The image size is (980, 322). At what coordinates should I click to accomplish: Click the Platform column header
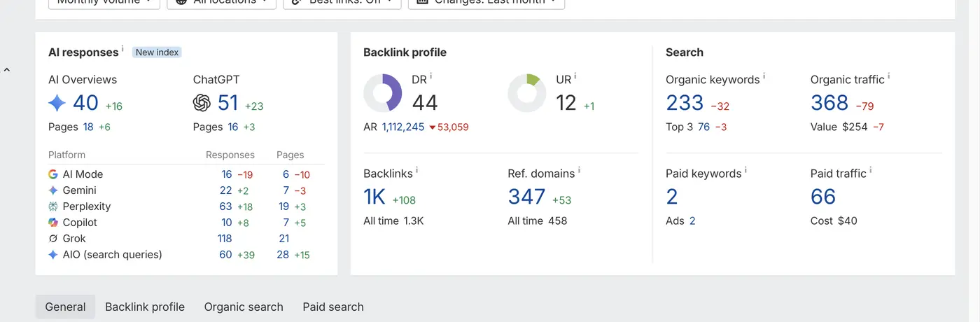(x=66, y=155)
